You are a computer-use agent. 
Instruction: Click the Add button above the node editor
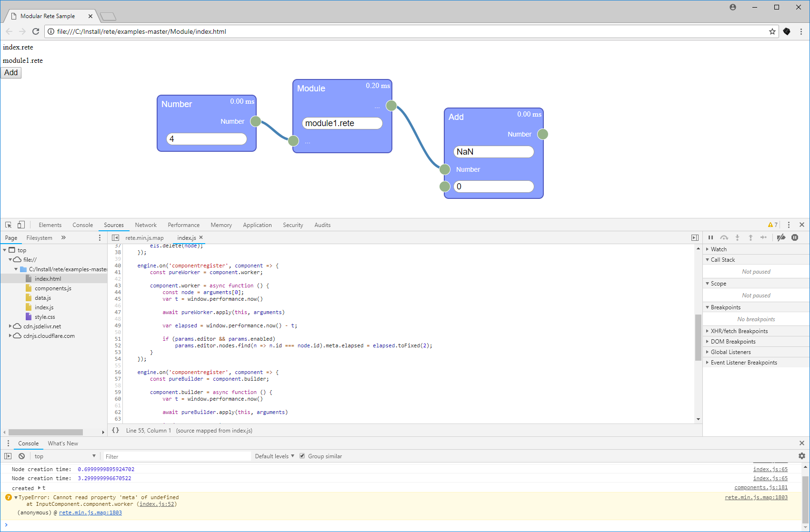[x=10, y=72]
